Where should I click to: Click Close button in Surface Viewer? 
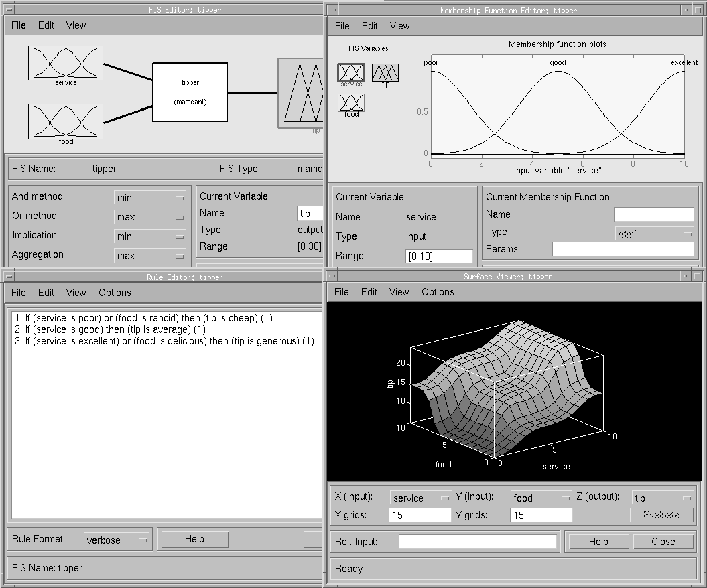pos(663,542)
